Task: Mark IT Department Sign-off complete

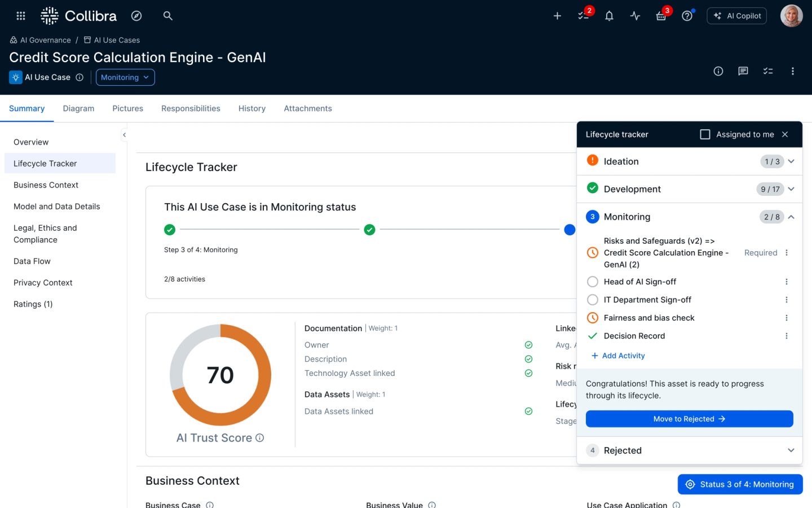Action: pos(593,300)
